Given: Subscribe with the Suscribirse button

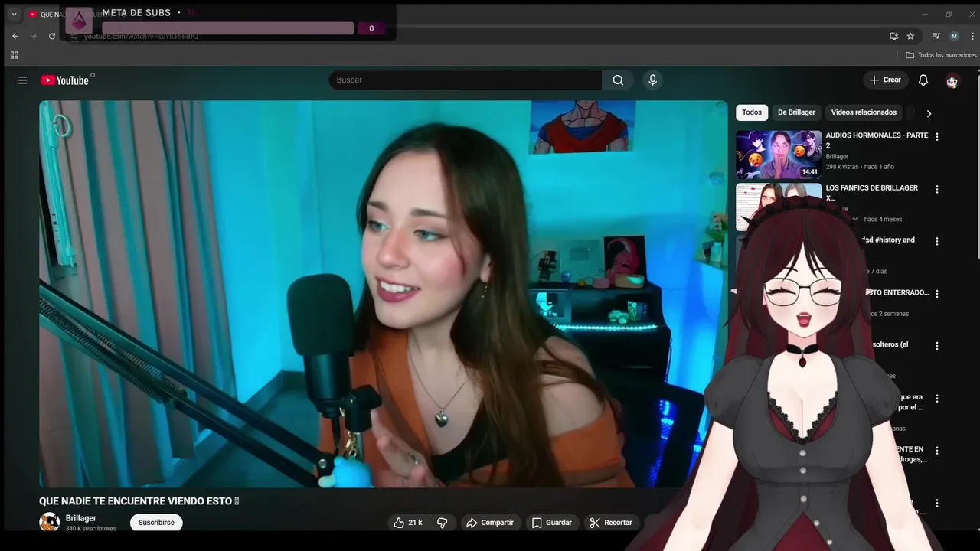Looking at the screenshot, I should click(x=156, y=523).
